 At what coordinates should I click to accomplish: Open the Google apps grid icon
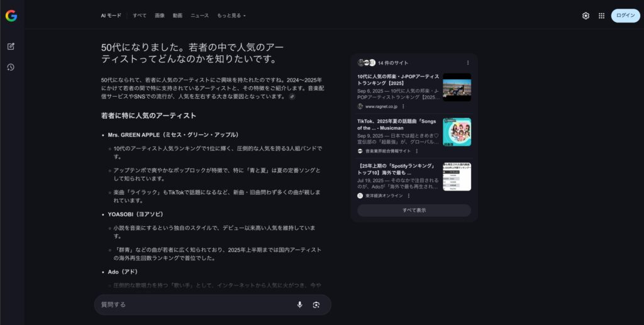click(601, 16)
